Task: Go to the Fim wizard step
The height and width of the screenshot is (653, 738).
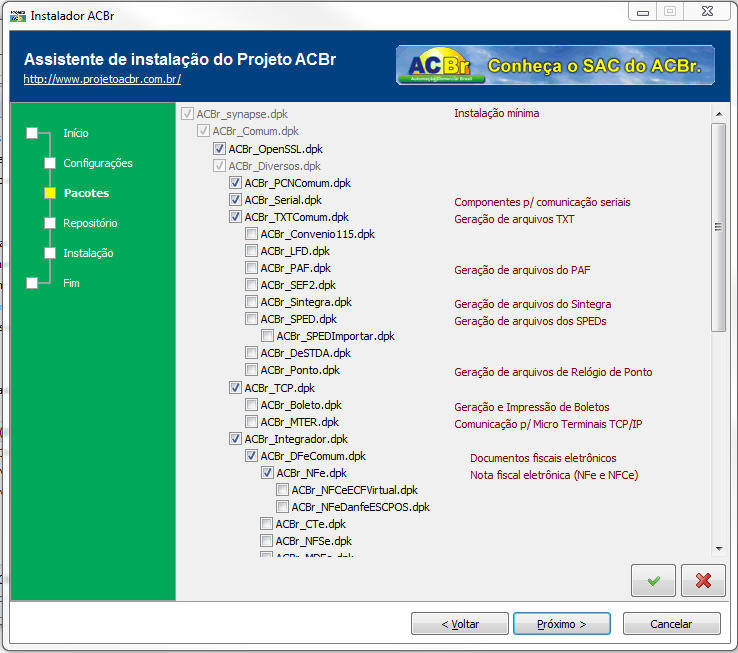Action: [x=71, y=283]
